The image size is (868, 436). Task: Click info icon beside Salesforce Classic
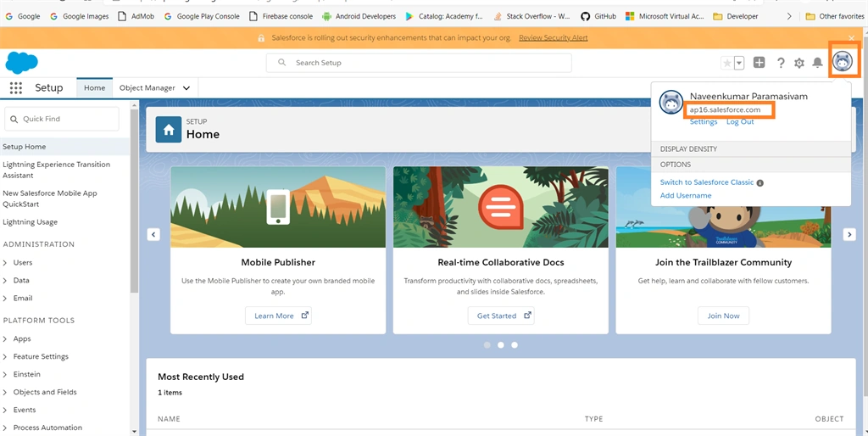(760, 183)
